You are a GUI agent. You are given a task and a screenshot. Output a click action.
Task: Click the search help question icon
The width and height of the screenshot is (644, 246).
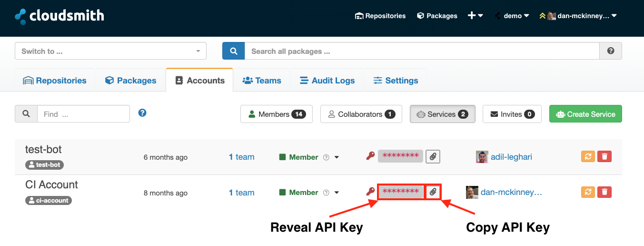[611, 51]
